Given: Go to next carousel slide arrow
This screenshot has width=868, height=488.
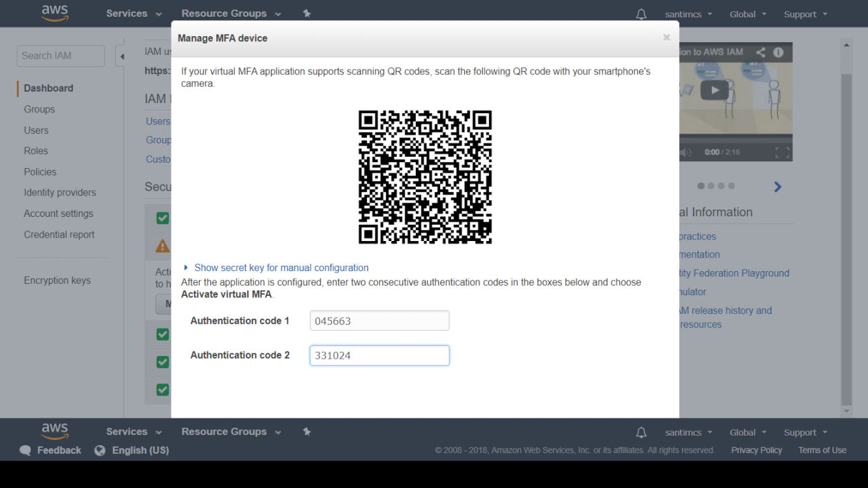Looking at the screenshot, I should click(778, 187).
